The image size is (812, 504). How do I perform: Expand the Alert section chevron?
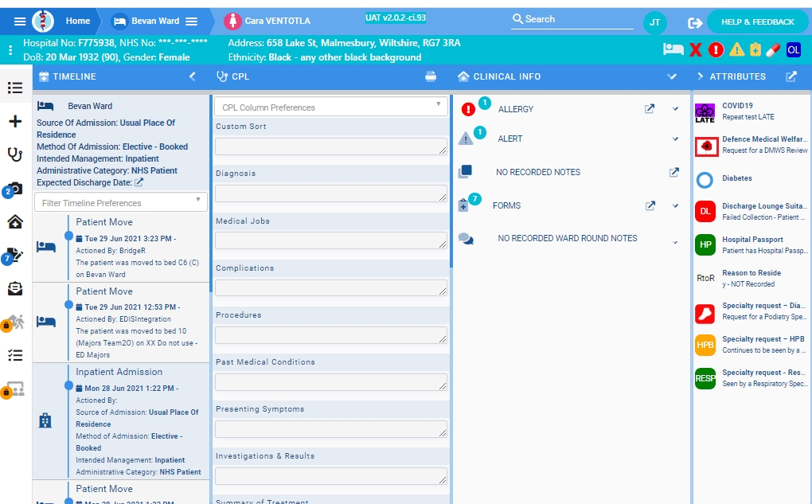coord(675,139)
